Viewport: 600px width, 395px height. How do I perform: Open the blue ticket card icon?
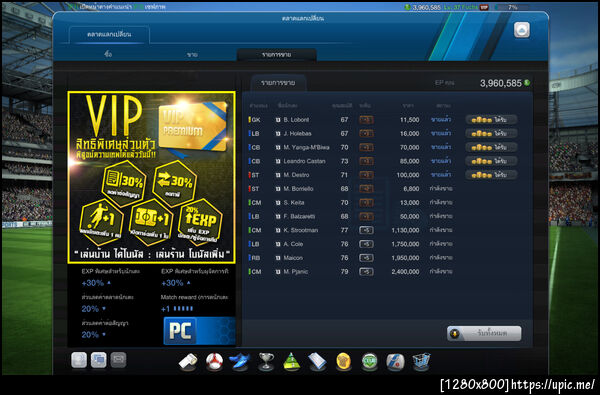317,361
